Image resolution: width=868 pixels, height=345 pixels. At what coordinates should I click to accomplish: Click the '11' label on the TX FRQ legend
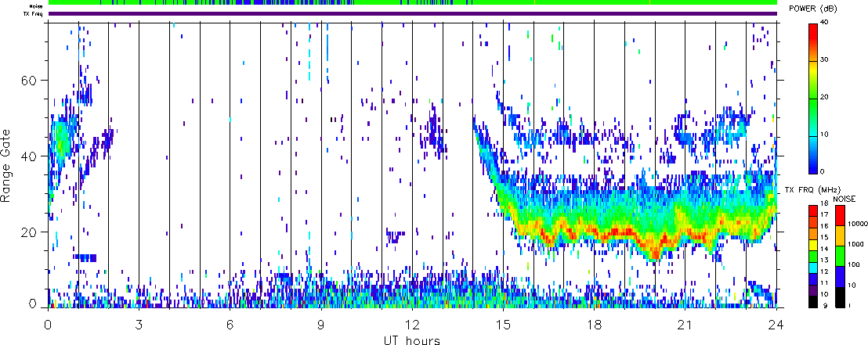(x=825, y=283)
